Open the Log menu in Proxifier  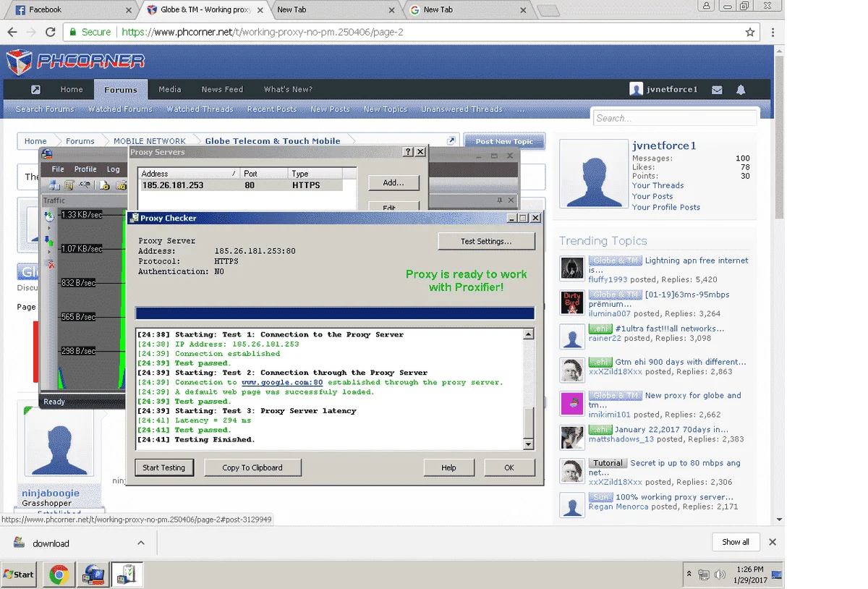(114, 169)
